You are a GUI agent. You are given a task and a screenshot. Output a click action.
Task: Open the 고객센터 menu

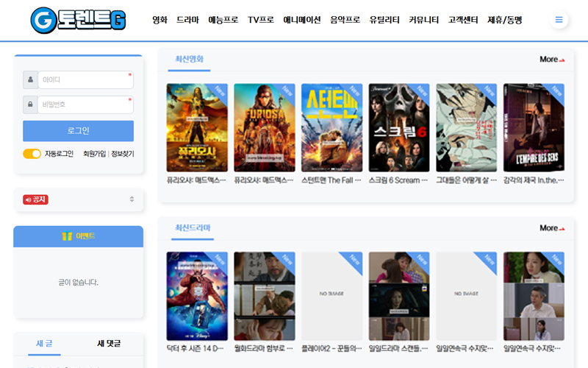[x=463, y=20]
